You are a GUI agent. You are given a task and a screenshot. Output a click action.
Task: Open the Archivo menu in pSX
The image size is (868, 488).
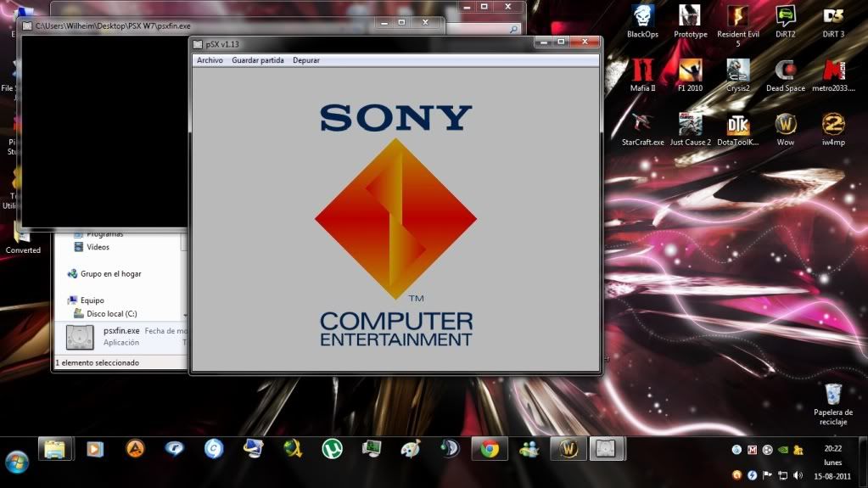click(x=210, y=60)
